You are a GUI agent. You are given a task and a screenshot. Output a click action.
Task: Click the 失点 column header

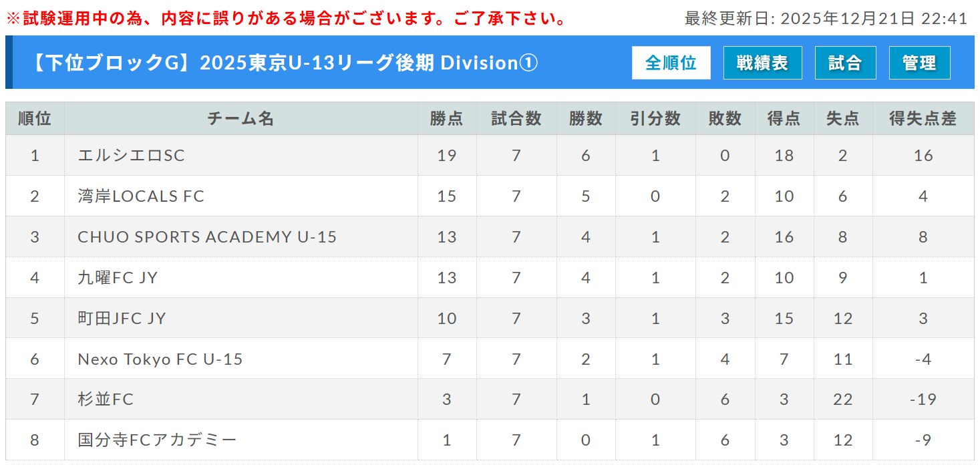842,119
